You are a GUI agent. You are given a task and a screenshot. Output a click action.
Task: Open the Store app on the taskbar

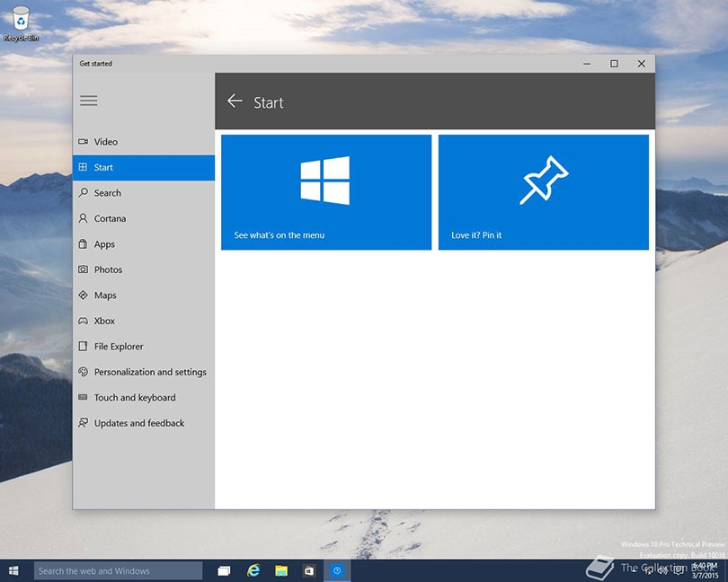pos(309,571)
